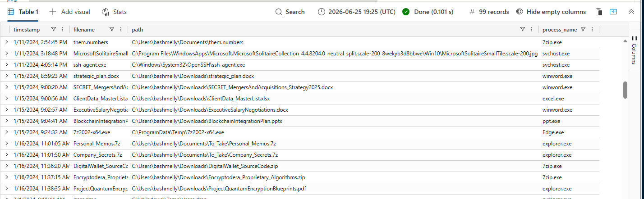Select timestamp 1/15/2024, 9:24:32 AM
The width and height of the screenshot is (644, 199).
[41, 132]
